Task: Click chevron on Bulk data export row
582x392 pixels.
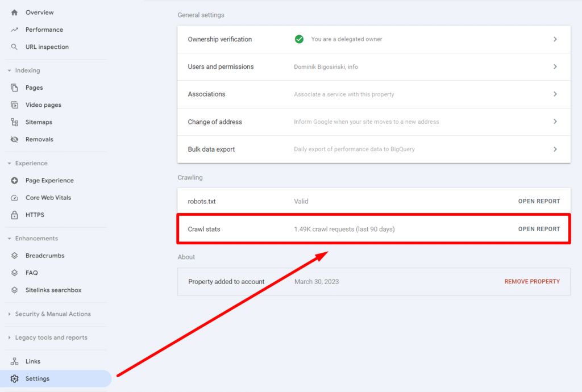Action: click(555, 149)
